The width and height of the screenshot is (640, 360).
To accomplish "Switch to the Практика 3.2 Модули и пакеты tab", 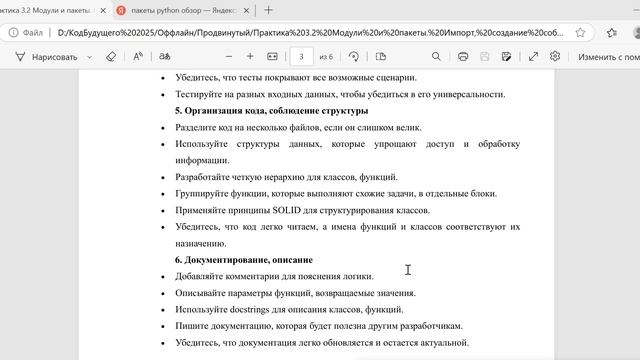I will pos(45,11).
